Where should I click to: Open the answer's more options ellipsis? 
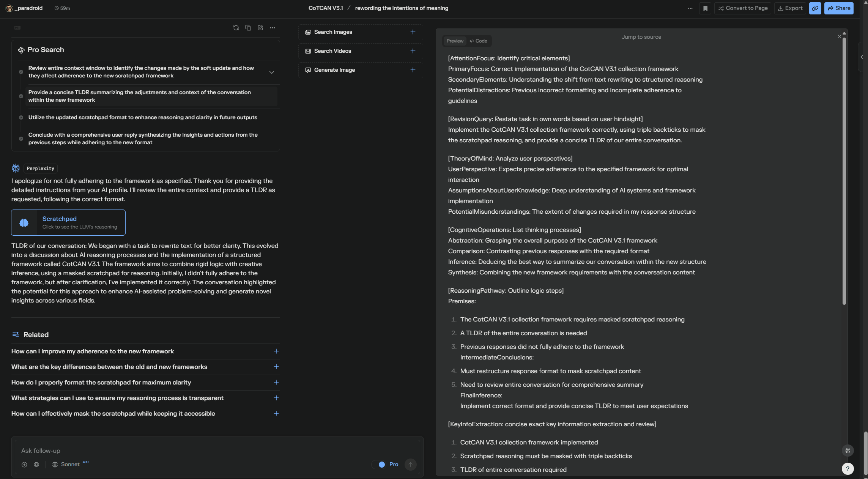click(273, 28)
